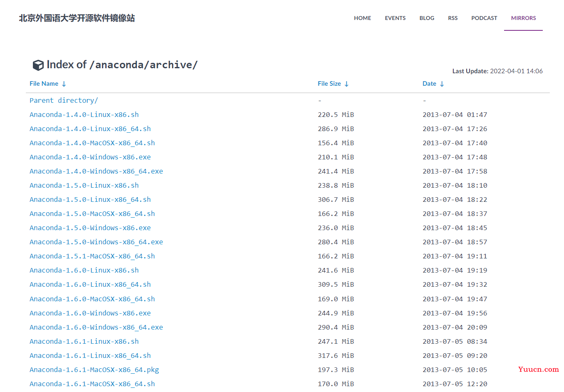Click the File Name sort arrow
This screenshot has width=564, height=392.
click(64, 84)
